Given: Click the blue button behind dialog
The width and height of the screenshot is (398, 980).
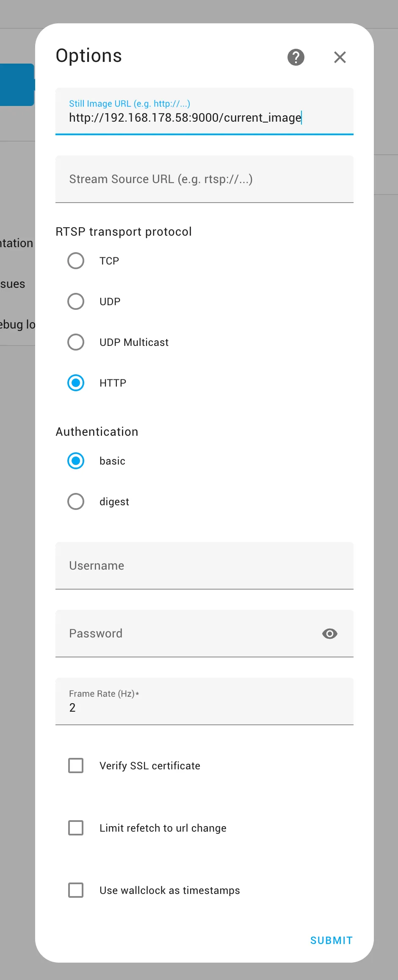Looking at the screenshot, I should pos(17,85).
